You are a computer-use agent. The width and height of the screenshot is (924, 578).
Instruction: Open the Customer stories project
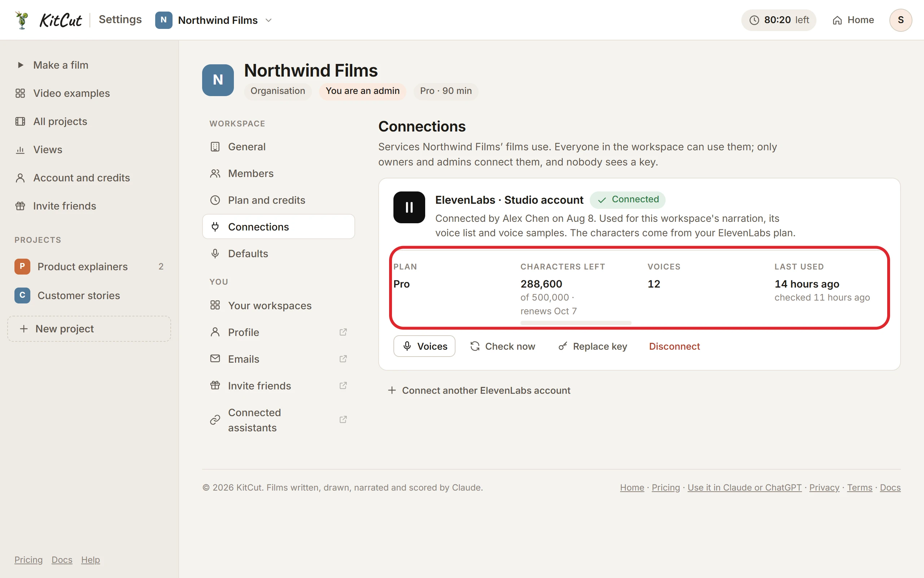[90, 296]
